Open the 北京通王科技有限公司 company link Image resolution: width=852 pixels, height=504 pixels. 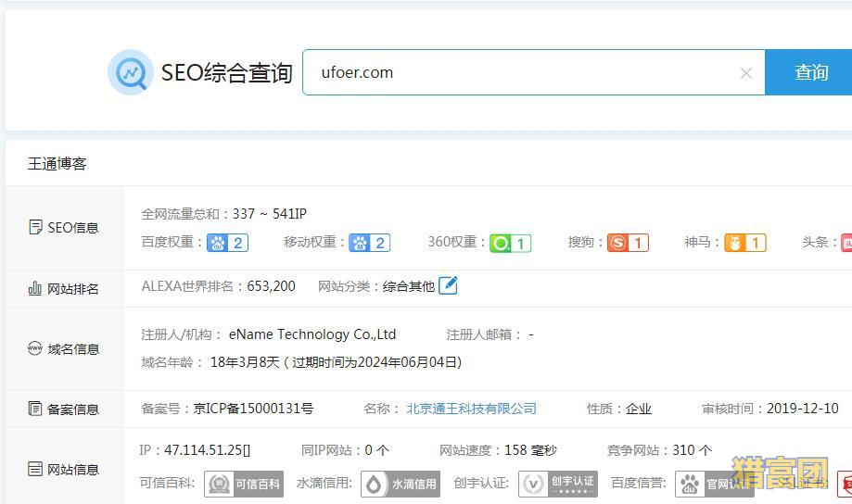point(471,409)
